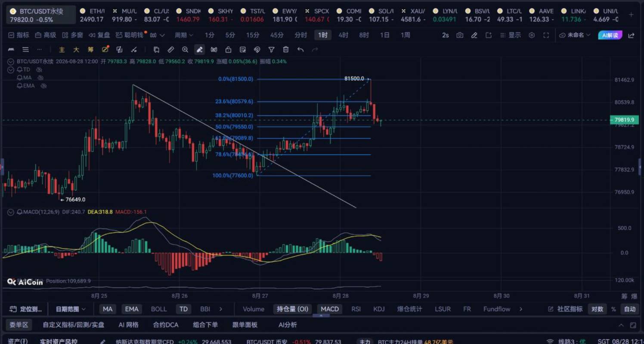This screenshot has width=644, height=344.
Task: Toggle visibility of TD indicator
Action: click(39, 70)
